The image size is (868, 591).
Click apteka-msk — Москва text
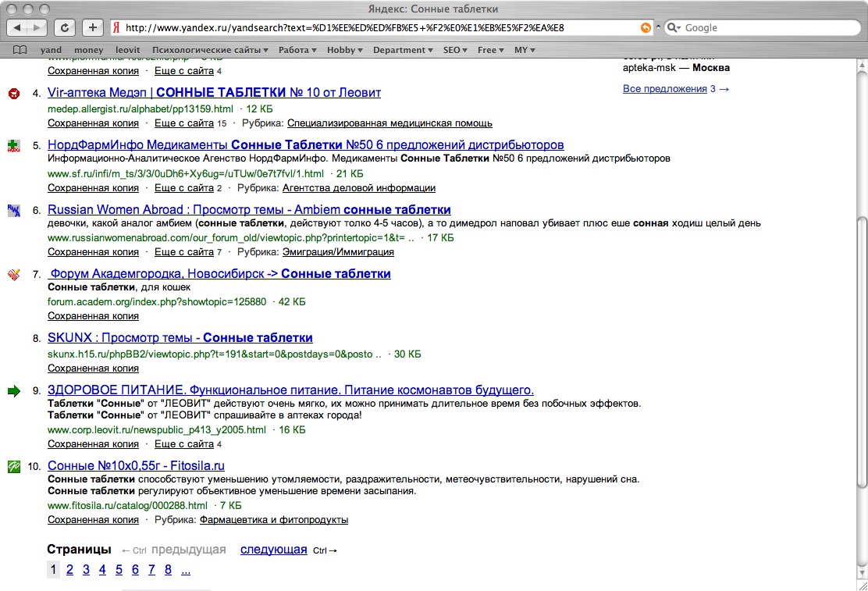coord(676,68)
